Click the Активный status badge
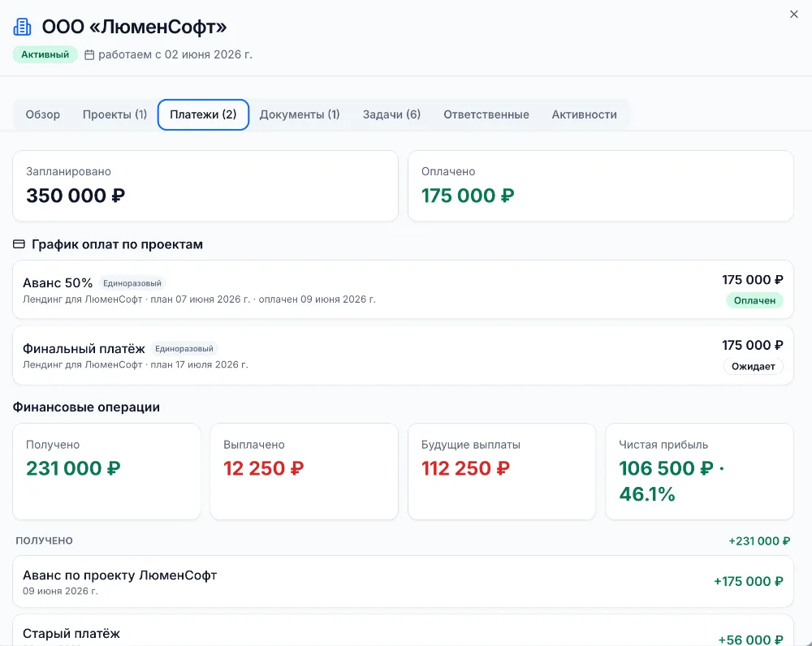 click(45, 54)
